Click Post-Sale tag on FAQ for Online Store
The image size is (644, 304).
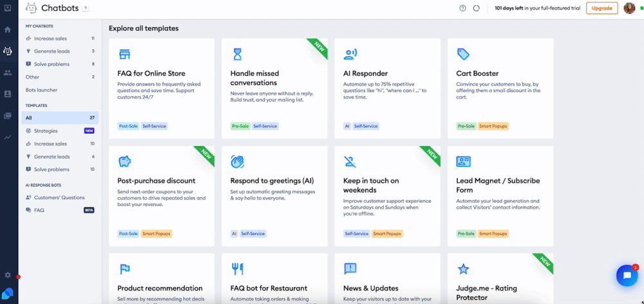pyautogui.click(x=128, y=126)
